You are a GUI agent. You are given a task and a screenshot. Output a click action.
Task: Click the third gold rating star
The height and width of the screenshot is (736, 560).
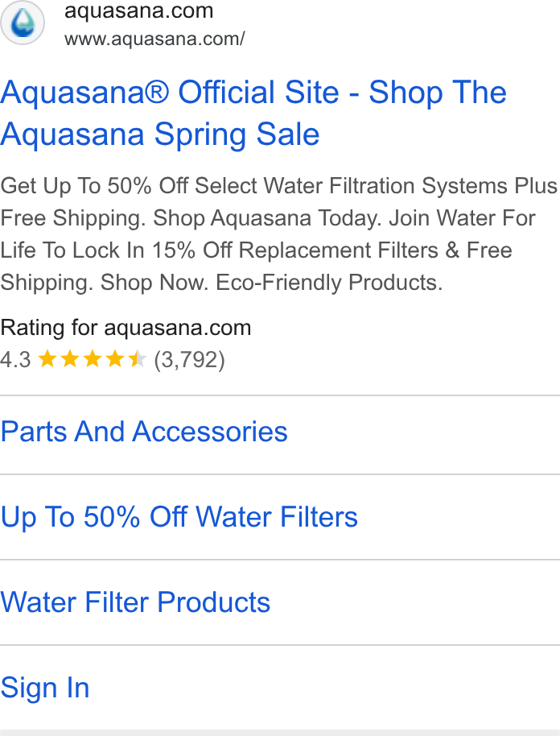(93, 360)
